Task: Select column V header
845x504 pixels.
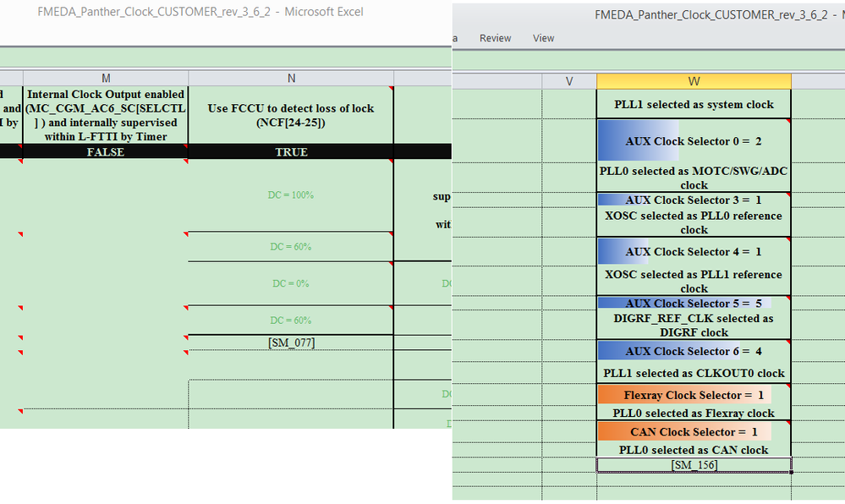Action: (569, 80)
